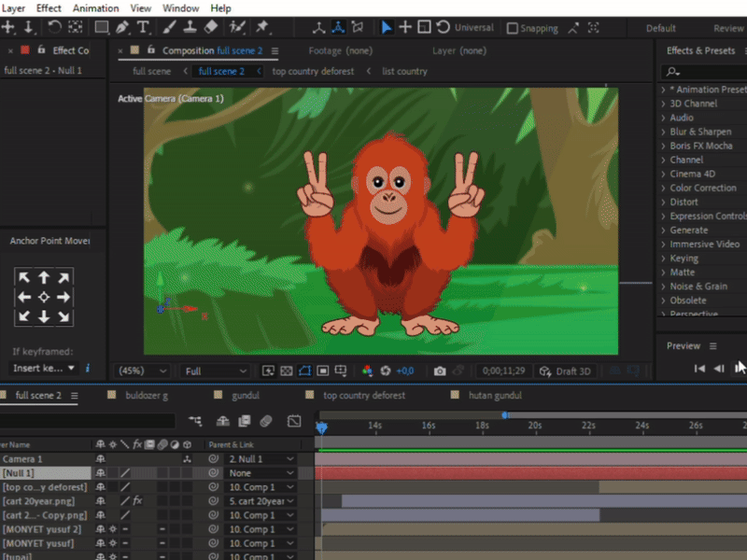Viewport: 747px width, 560px height.
Task: Click the snapshot camera icon in viewer
Action: click(x=440, y=371)
